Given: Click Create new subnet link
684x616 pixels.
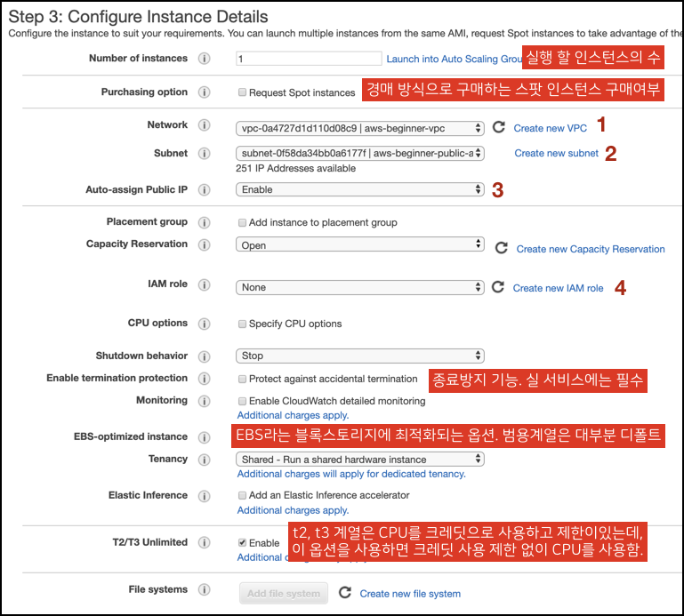Looking at the screenshot, I should point(556,153).
